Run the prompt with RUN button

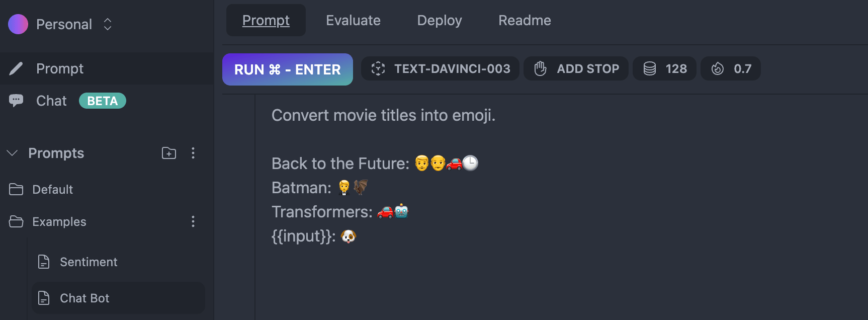click(x=288, y=69)
